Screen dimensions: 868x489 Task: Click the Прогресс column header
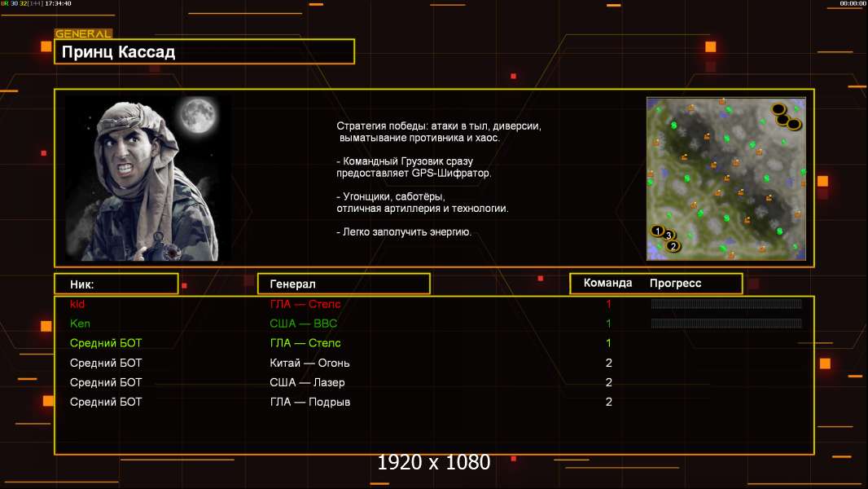[675, 284]
